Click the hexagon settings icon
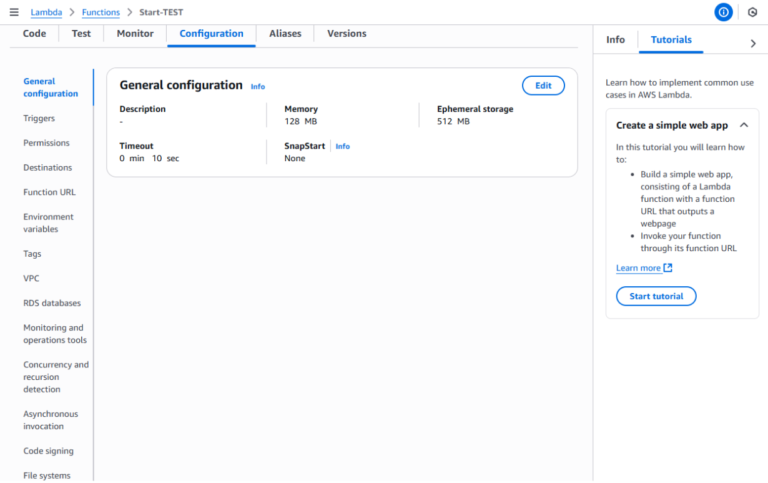This screenshot has height=483, width=768. 752,12
